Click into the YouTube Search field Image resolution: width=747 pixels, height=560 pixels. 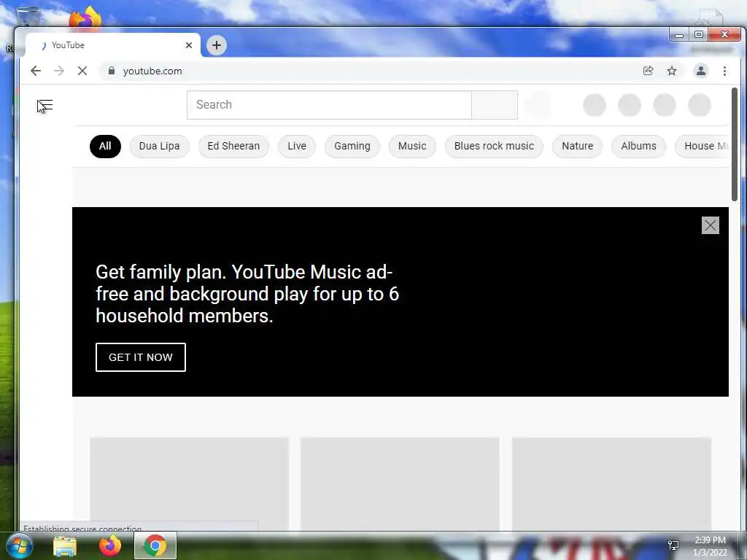coord(329,105)
